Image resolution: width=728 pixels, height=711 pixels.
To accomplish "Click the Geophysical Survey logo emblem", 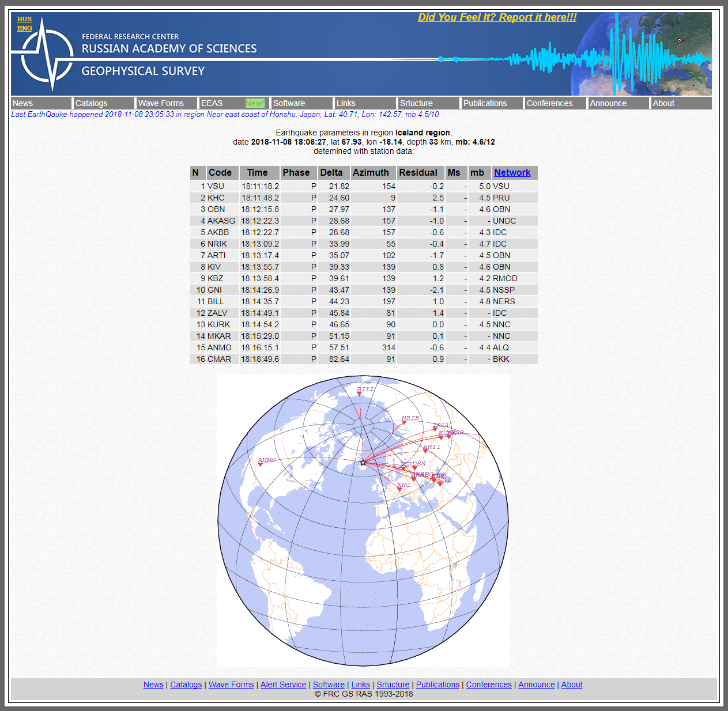I will (x=45, y=55).
